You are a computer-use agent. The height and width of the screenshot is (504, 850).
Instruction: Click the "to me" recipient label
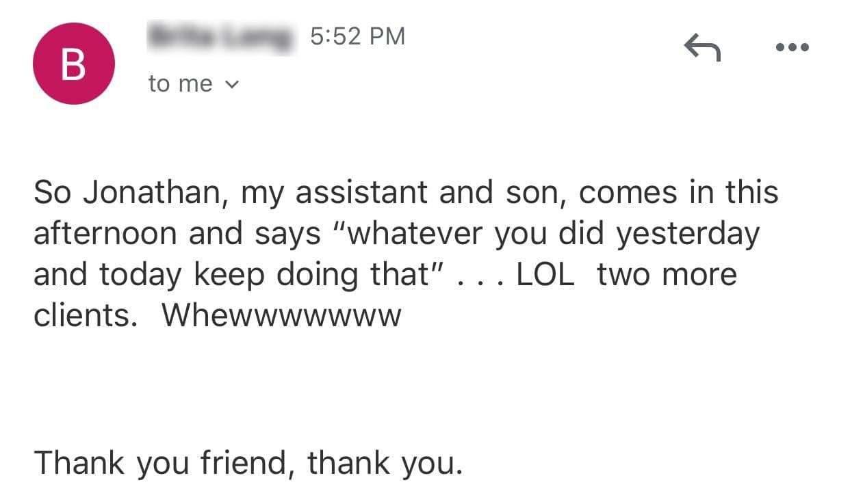[x=181, y=84]
